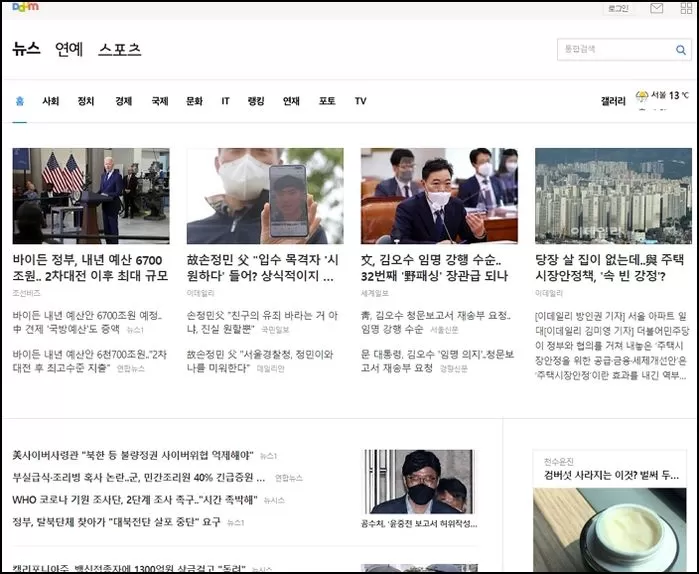Click the Seoul weather icon
The height and width of the screenshot is (574, 699).
[x=641, y=96]
